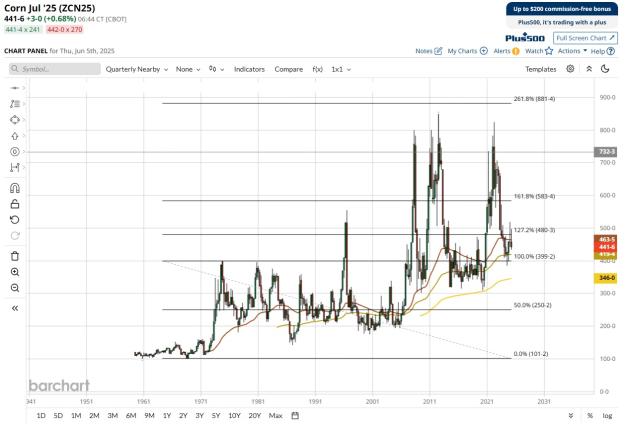Open the f(x) expressions menu
625x430 pixels.
(x=317, y=69)
